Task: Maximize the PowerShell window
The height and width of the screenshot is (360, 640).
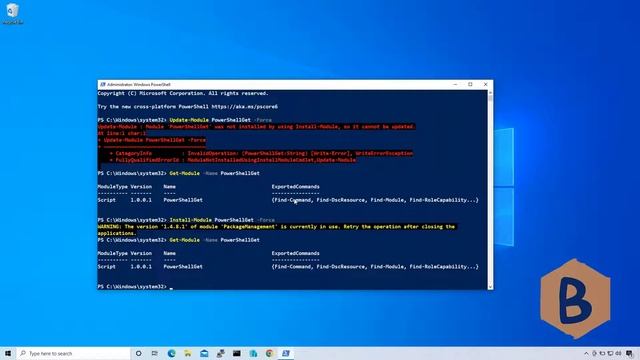Action: [470, 84]
